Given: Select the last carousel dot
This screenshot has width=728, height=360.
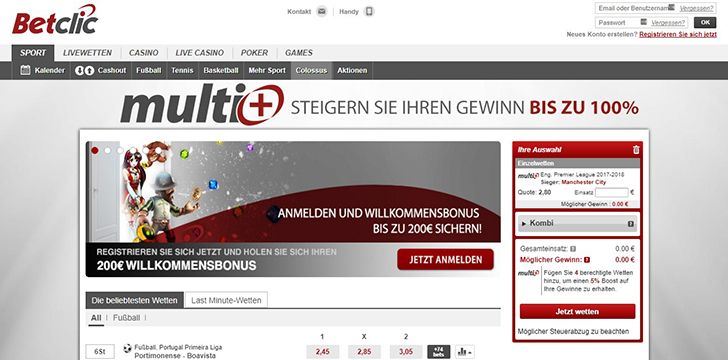Looking at the screenshot, I should coord(158,151).
